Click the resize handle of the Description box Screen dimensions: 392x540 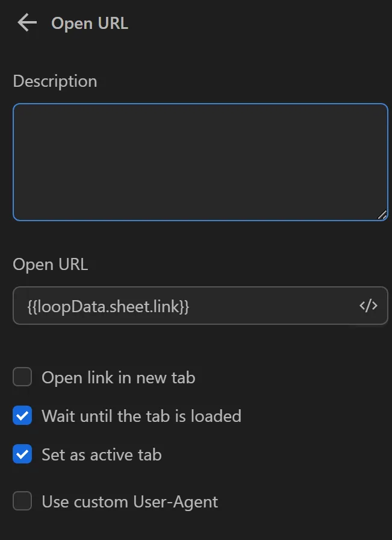point(383,214)
